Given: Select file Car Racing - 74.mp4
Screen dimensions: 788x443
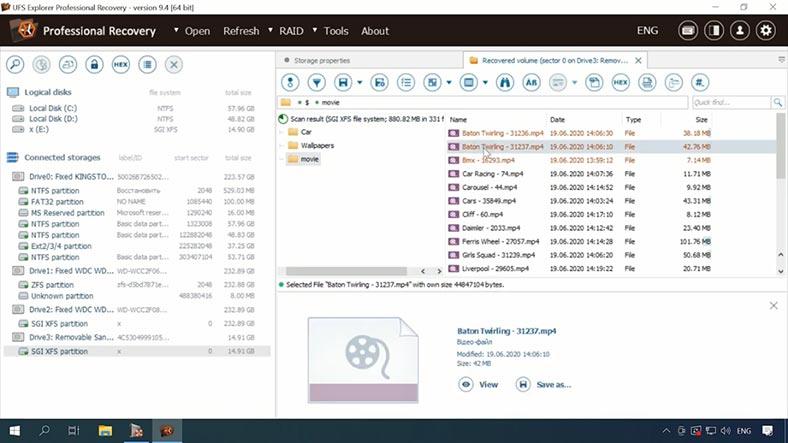Looking at the screenshot, I should (580, 174).
